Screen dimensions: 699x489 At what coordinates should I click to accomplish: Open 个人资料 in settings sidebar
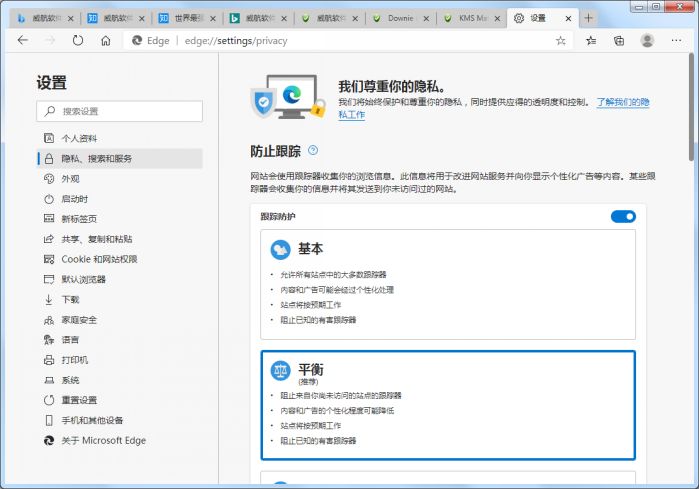click(x=80, y=138)
